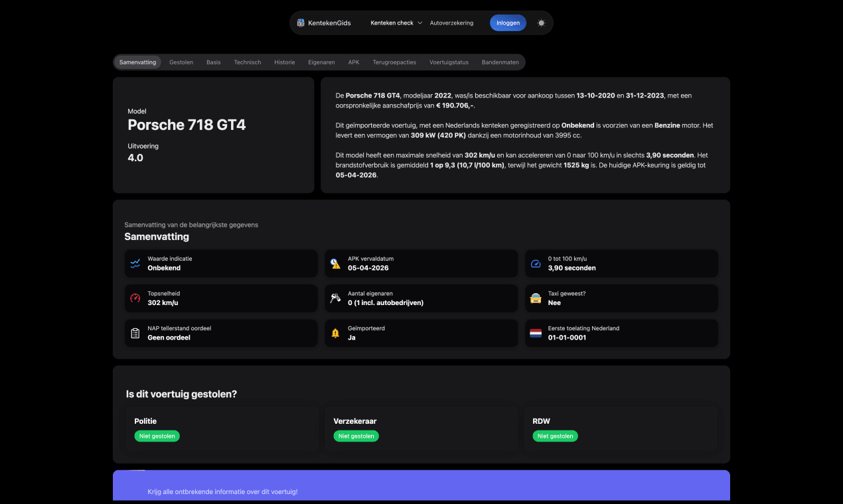Click the price '€ 190.706,-' in description
The width and height of the screenshot is (843, 504).
[455, 105]
